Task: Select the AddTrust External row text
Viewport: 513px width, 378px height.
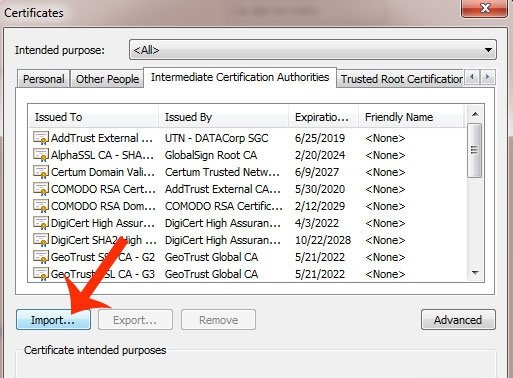Action: point(102,138)
